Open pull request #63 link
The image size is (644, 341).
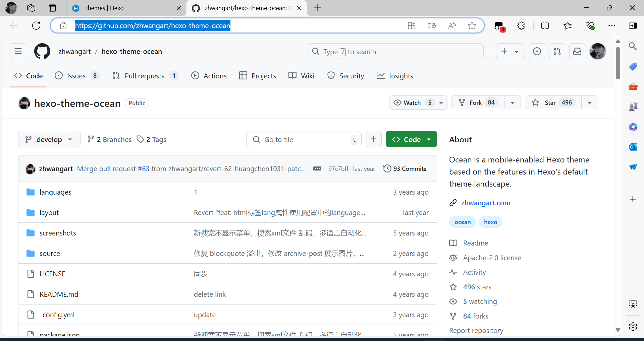(x=144, y=168)
